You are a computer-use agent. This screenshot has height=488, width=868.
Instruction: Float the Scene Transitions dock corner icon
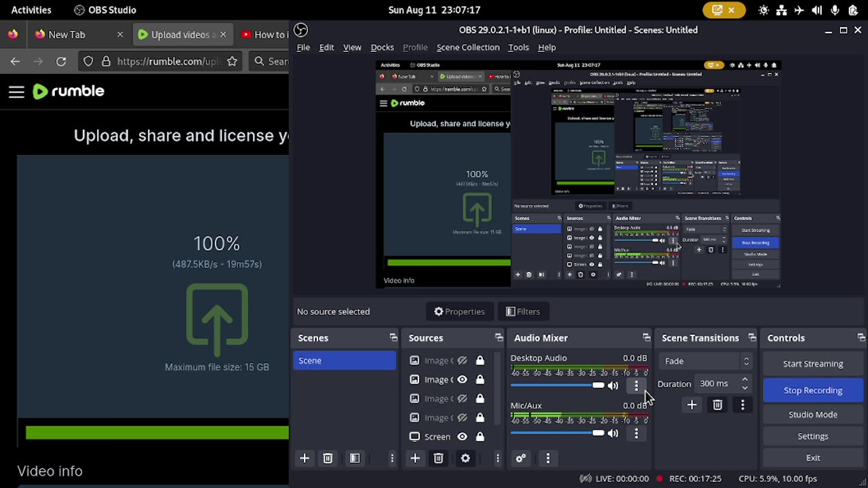[x=752, y=338]
